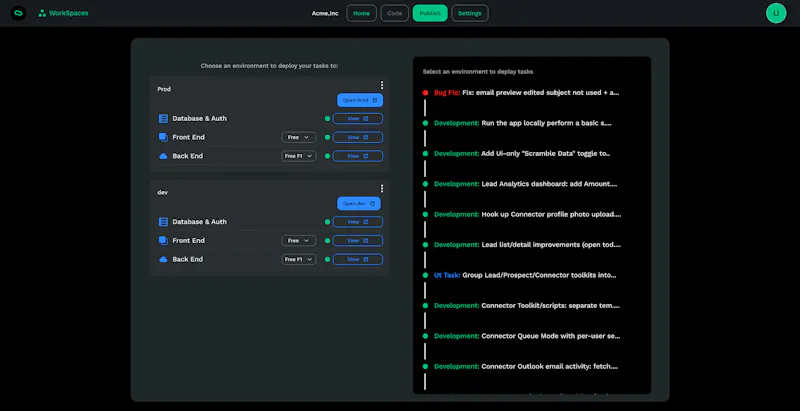Open the dev environment options menu
The image size is (800, 411).
point(382,189)
